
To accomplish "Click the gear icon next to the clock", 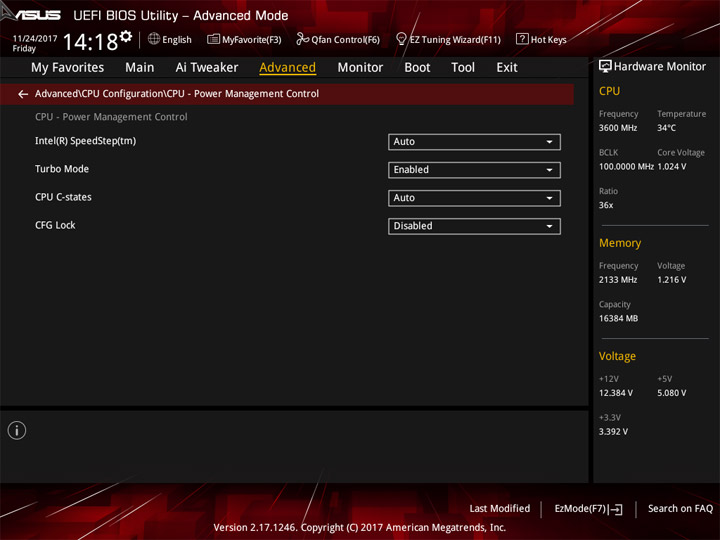I will tap(126, 36).
